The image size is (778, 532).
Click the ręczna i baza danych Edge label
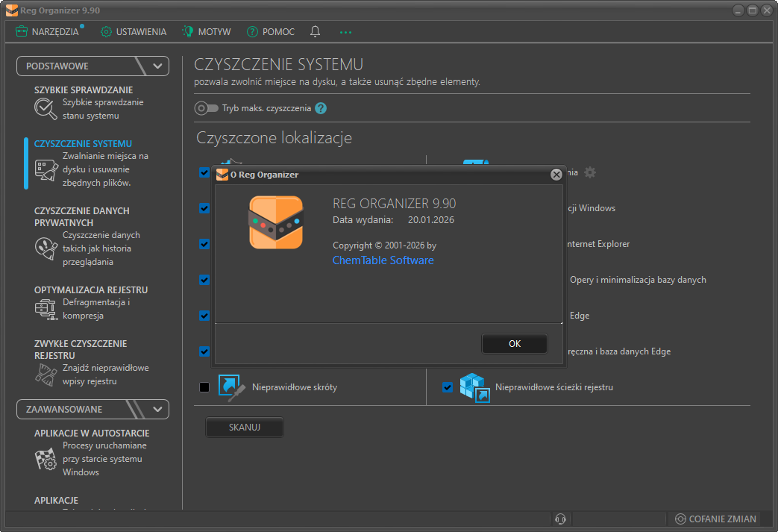[x=619, y=351]
